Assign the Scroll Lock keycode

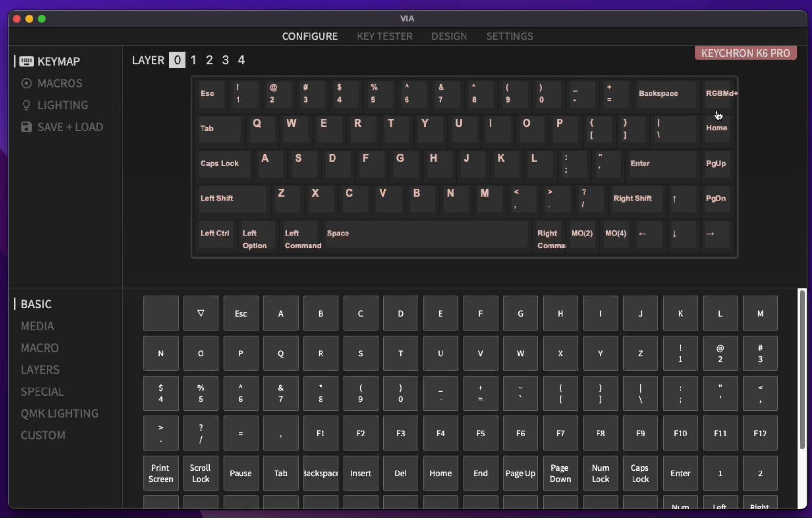tap(201, 473)
